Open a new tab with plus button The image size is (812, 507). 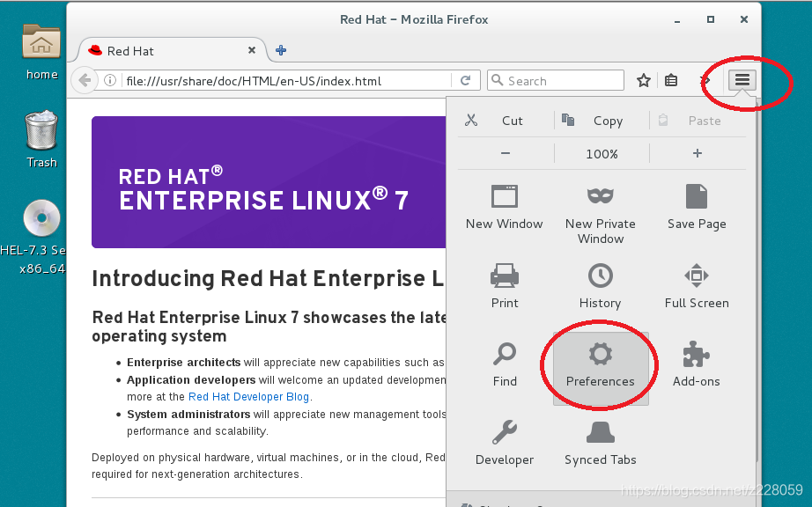tap(281, 50)
